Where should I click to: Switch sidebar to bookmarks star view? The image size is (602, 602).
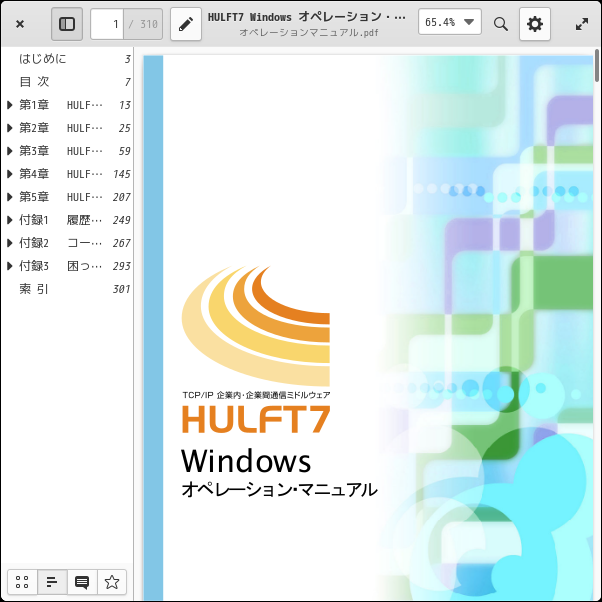point(112,582)
